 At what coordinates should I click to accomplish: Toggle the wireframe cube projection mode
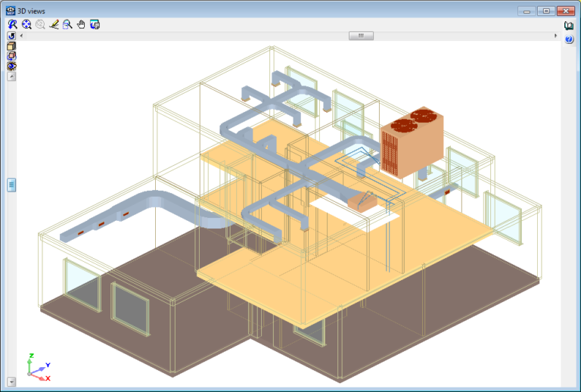[x=11, y=56]
